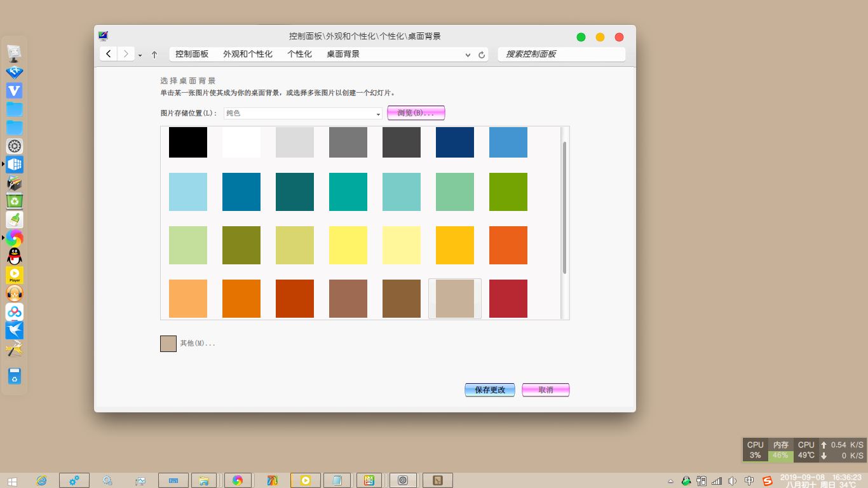Go up one folder level
Viewport: 868px width, 488px height.
click(154, 55)
